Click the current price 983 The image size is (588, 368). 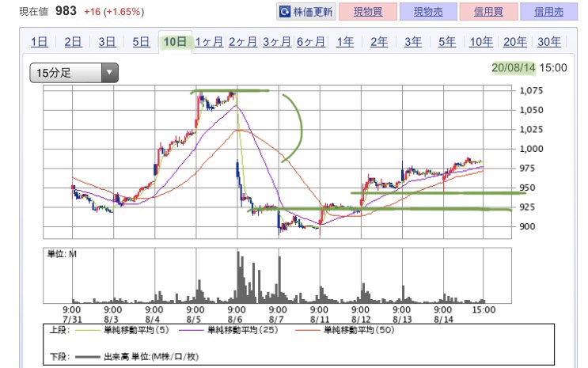pyautogui.click(x=66, y=11)
